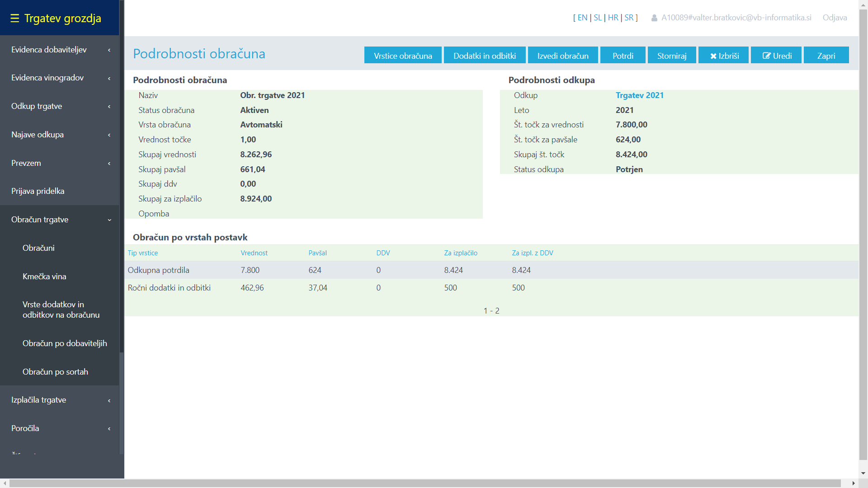Expand Izplačila trgatve chevron
The image size is (868, 488).
109,400
